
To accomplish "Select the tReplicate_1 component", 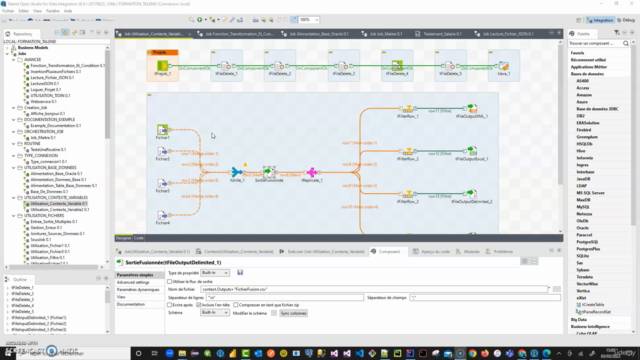I will [312, 172].
